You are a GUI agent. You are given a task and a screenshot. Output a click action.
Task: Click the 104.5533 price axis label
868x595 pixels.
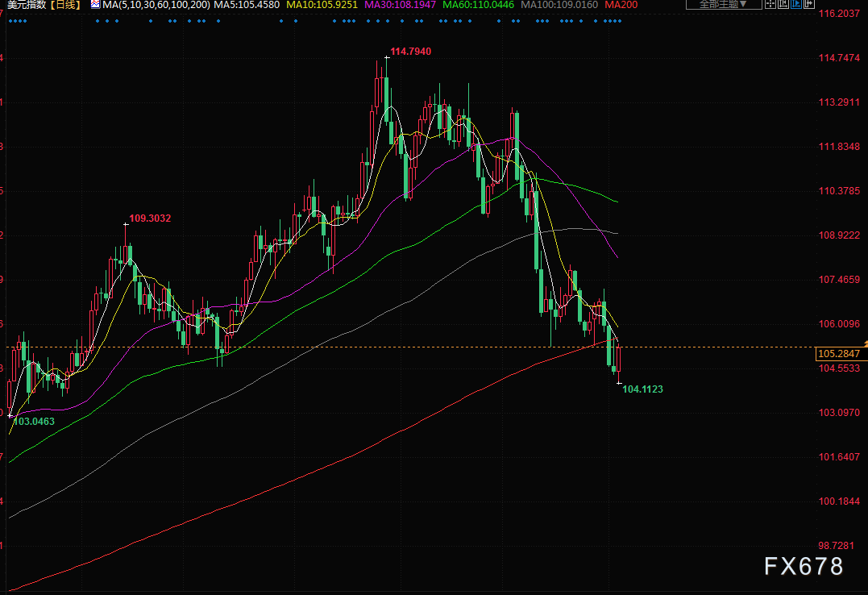839,368
